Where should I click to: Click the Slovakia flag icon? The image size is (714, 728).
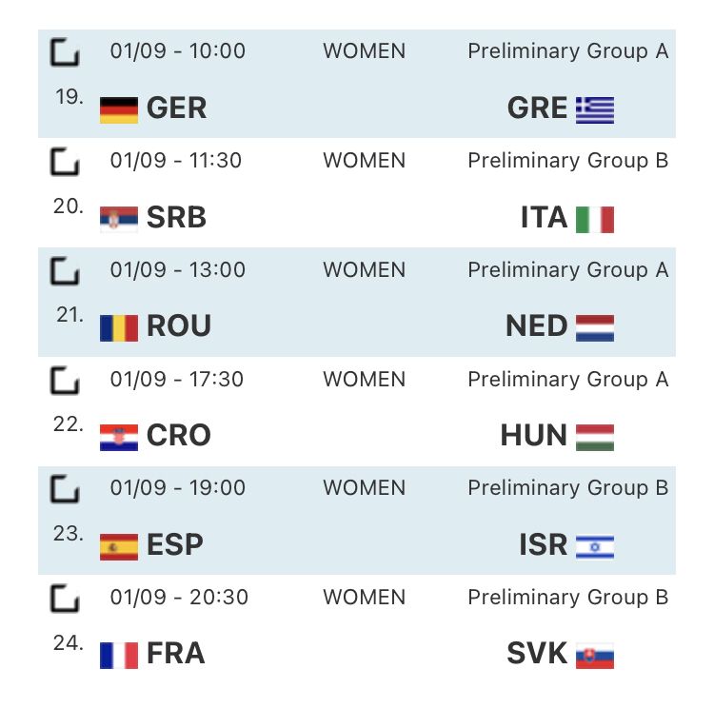click(595, 656)
